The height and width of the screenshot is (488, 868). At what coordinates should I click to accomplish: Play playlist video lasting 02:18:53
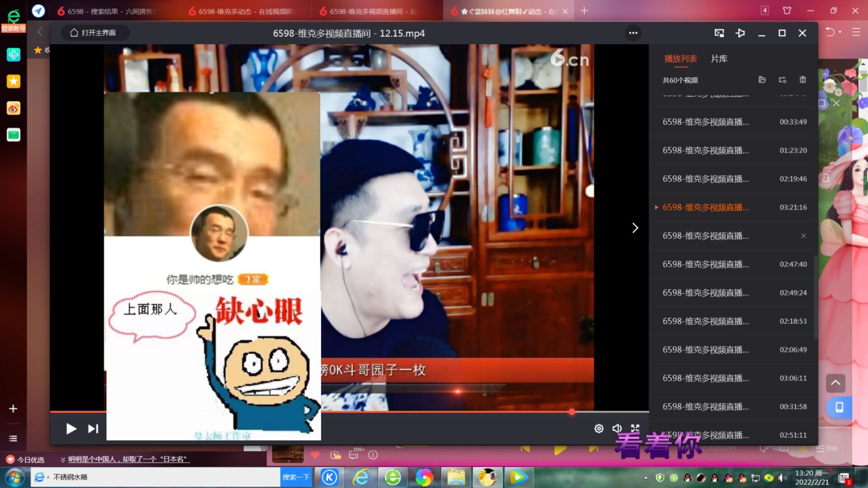pos(733,321)
